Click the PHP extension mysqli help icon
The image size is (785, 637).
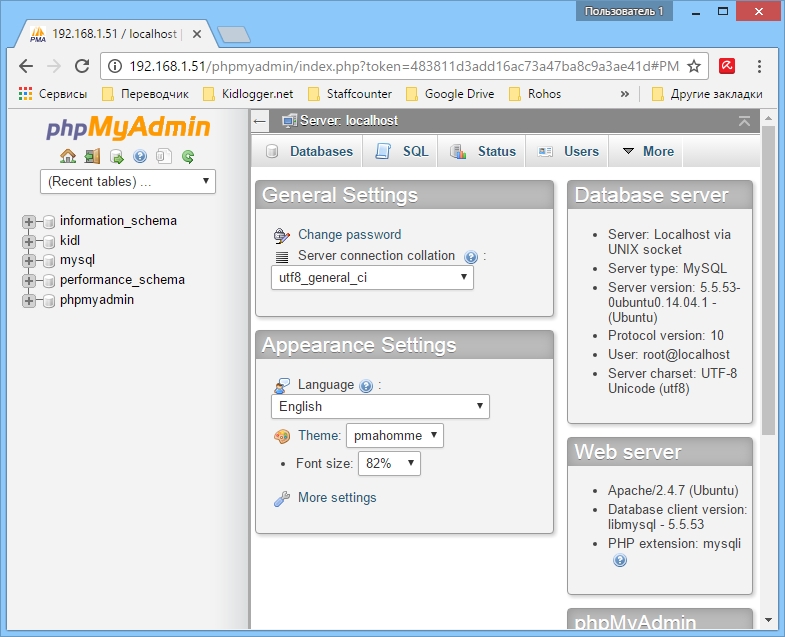(x=620, y=561)
